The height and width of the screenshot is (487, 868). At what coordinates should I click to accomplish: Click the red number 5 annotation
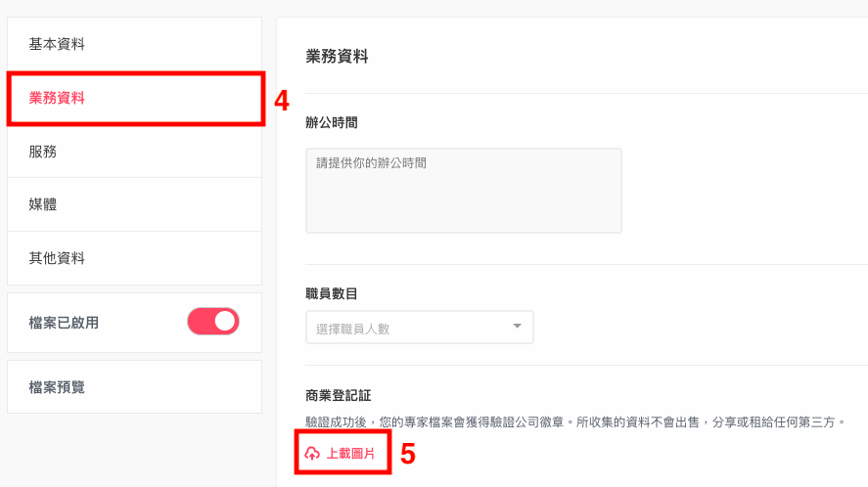tap(408, 454)
